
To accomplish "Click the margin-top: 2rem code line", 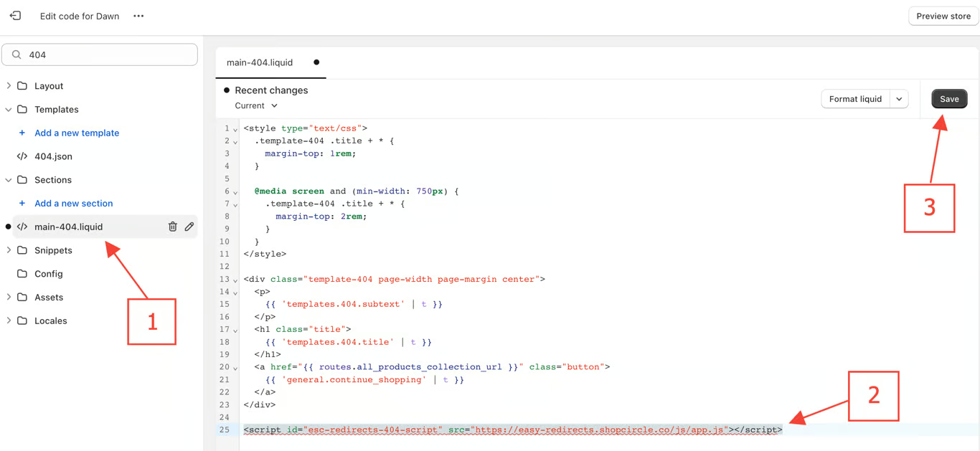I will pyautogui.click(x=321, y=217).
